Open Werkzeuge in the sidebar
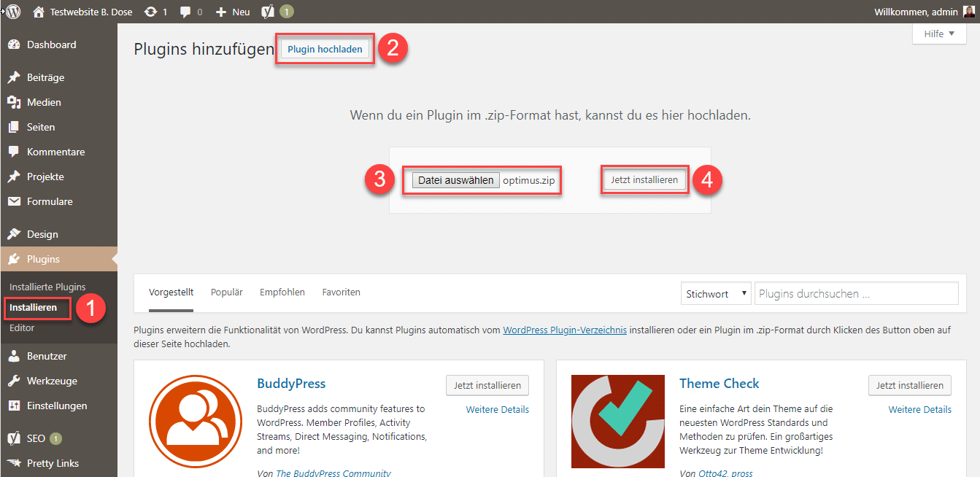The width and height of the screenshot is (980, 477). coord(52,381)
